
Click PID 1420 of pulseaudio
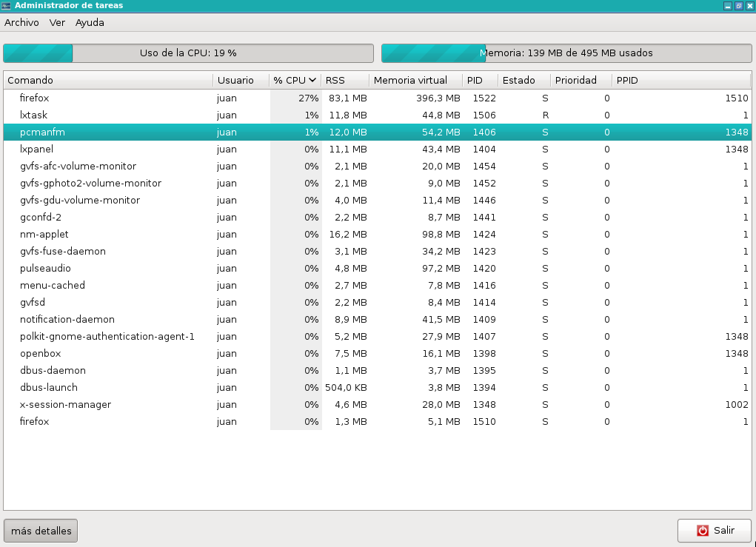click(484, 269)
